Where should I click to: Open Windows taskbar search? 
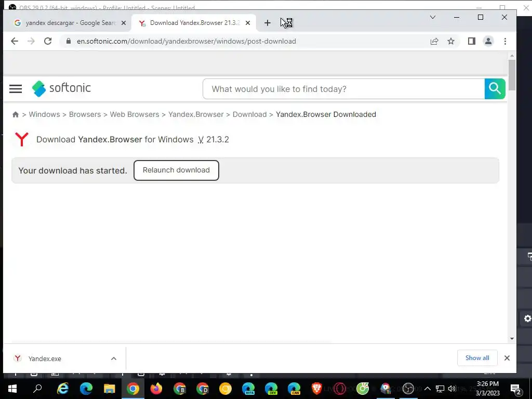tap(37, 389)
